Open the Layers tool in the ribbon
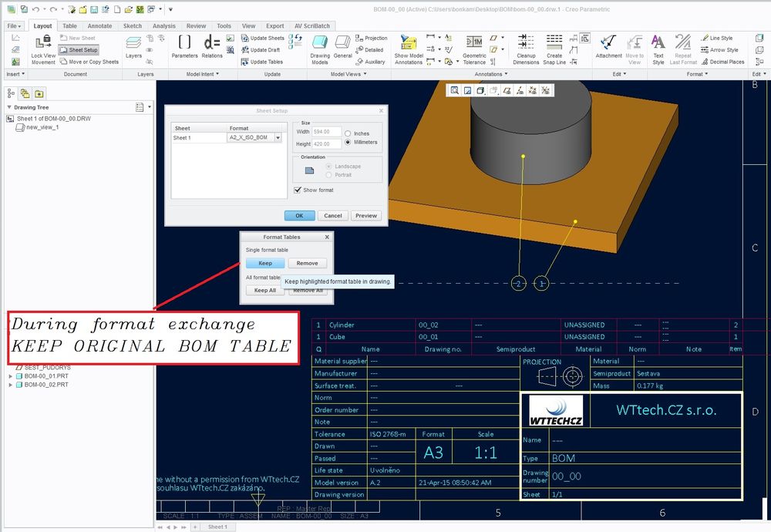Viewport: 771px width, 532px height. click(133, 47)
